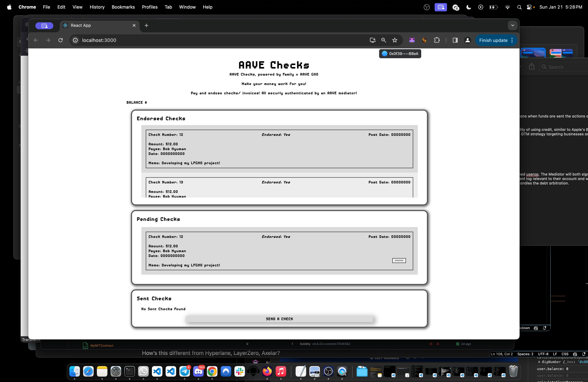
Task: Open the Edit menu
Action: [61, 7]
